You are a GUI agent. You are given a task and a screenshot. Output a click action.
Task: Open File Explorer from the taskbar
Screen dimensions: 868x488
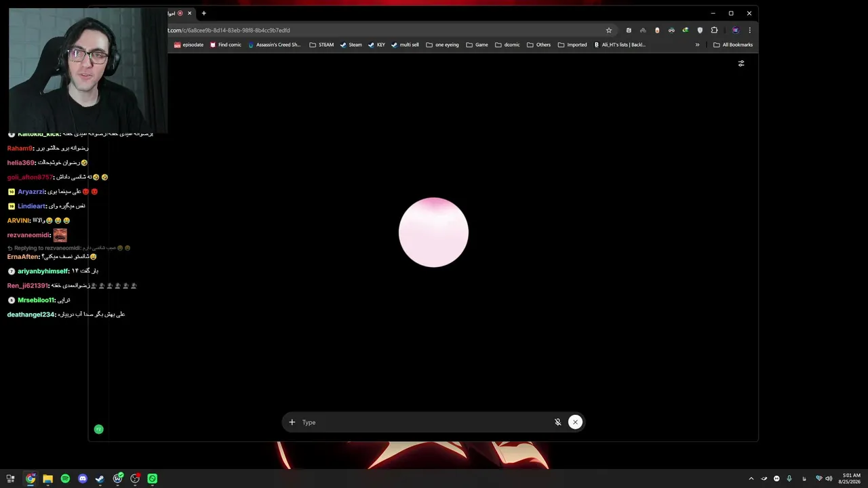click(47, 479)
